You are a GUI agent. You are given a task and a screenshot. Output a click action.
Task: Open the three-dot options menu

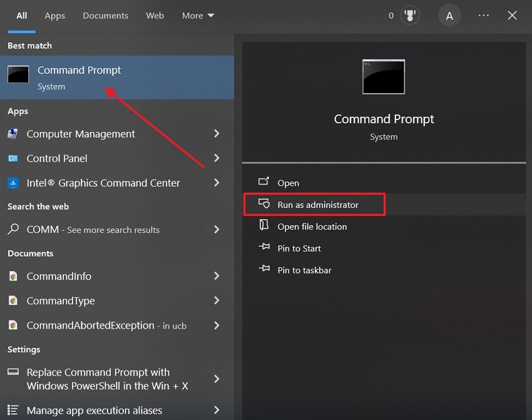tap(483, 15)
